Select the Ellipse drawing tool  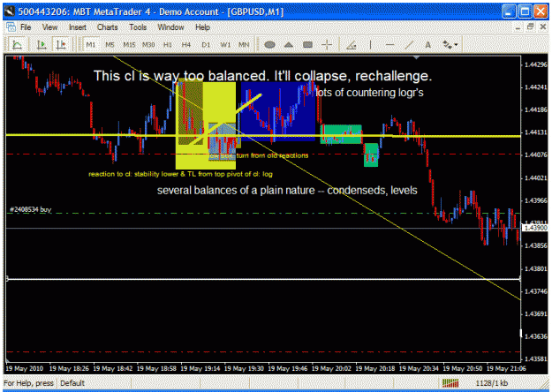(269, 45)
